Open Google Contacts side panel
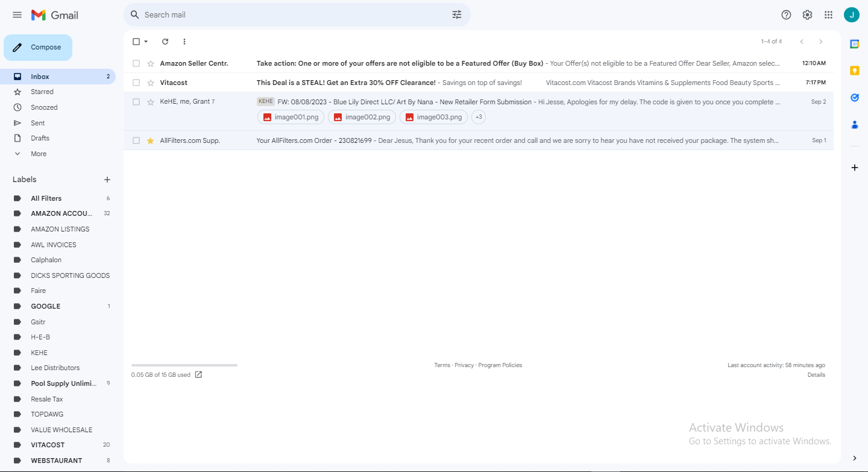This screenshot has height=472, width=868. (x=855, y=125)
